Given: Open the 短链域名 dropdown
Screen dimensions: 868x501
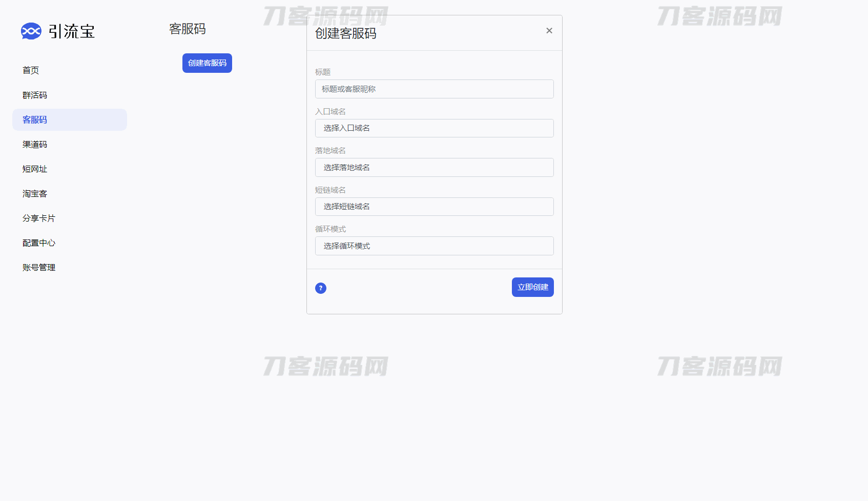Looking at the screenshot, I should coord(434,207).
